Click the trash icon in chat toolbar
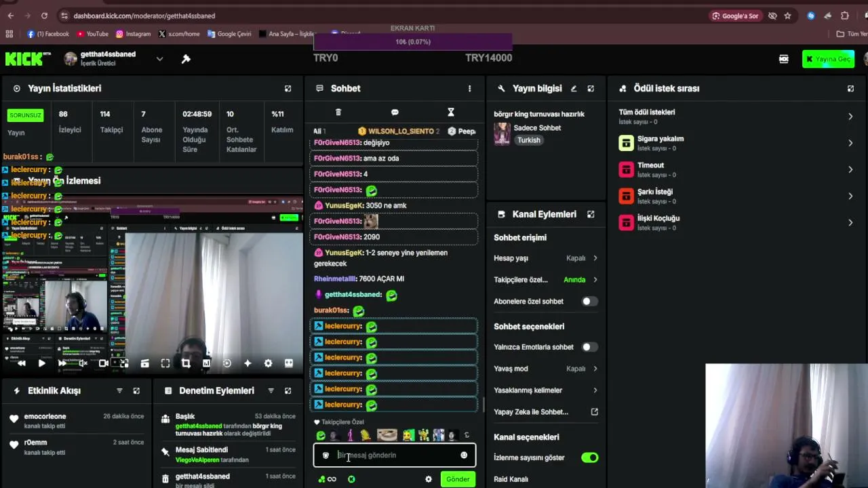The image size is (868, 488). pyautogui.click(x=338, y=112)
